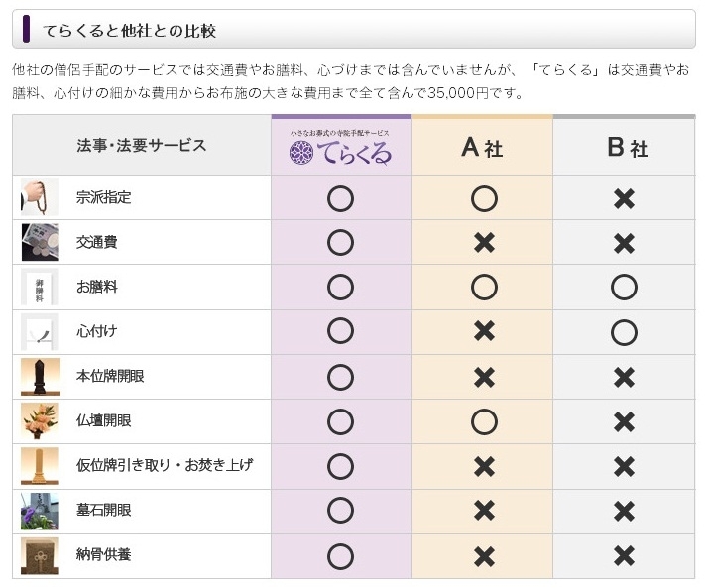Click the B社 circle mark for お膳料
This screenshot has height=588, width=705.
(624, 287)
